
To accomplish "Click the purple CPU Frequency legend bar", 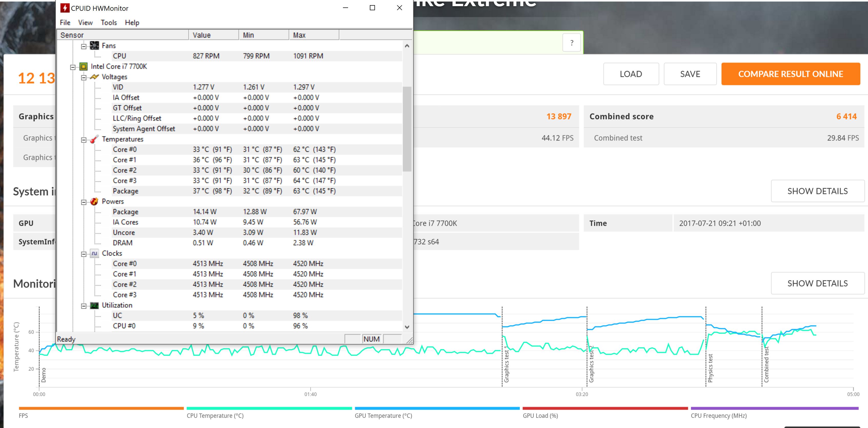I will click(775, 408).
